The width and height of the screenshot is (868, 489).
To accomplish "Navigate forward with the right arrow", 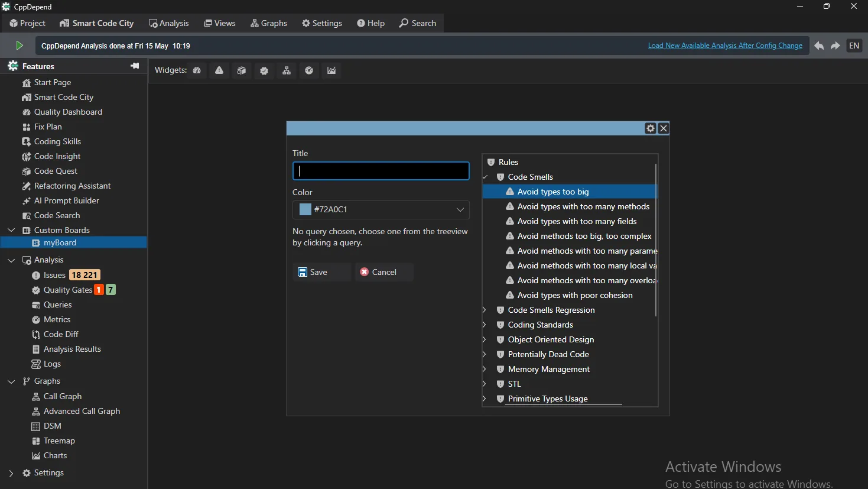I will (836, 46).
